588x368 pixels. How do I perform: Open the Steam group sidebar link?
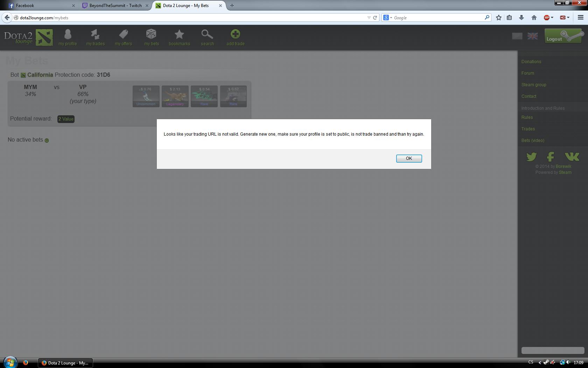[534, 85]
